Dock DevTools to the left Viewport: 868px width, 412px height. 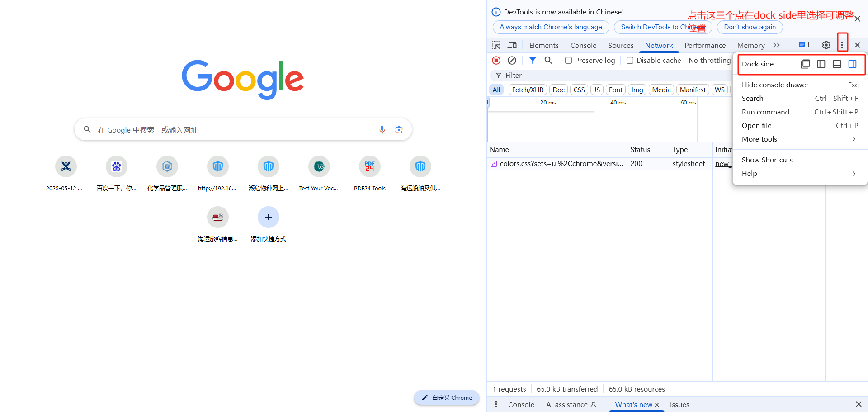pyautogui.click(x=821, y=64)
